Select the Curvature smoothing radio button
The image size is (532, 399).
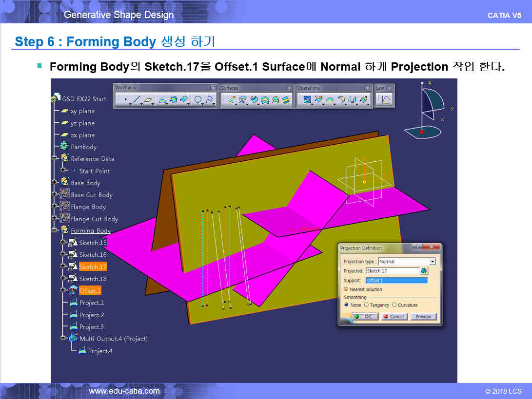click(x=394, y=305)
